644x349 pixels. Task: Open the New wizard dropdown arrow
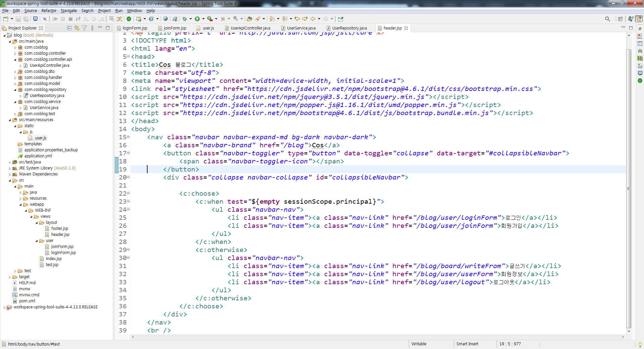(x=12, y=19)
